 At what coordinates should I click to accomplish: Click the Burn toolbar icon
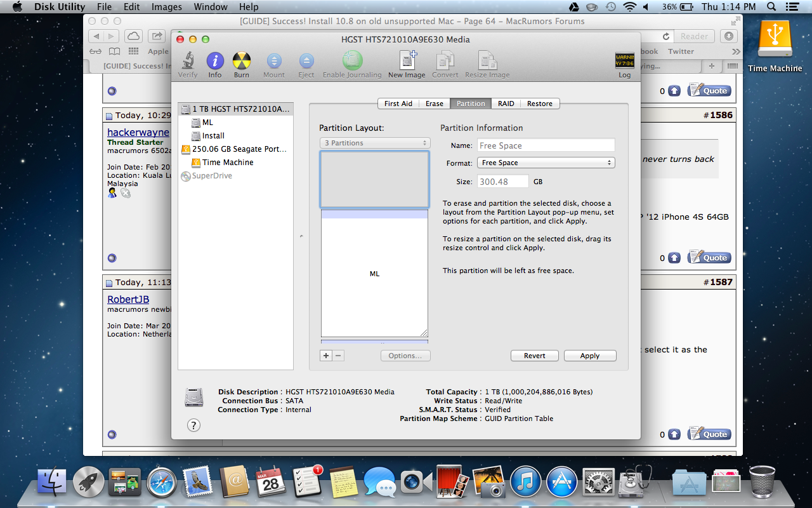click(x=242, y=65)
